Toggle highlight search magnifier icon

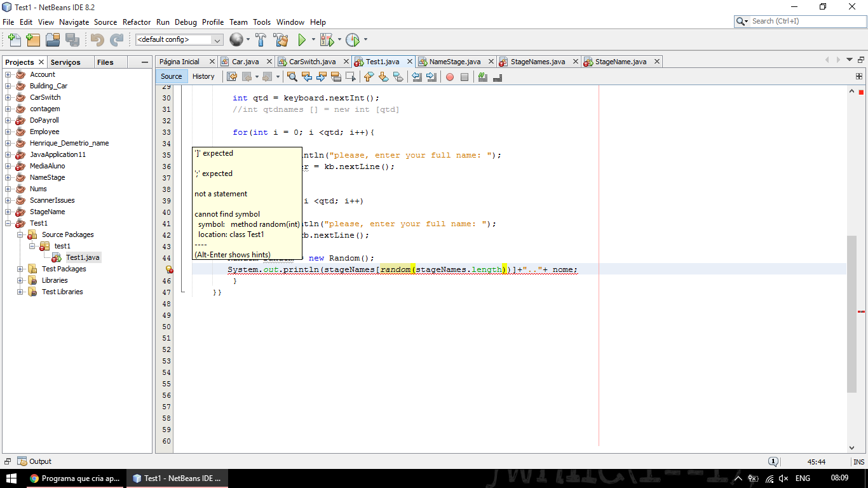(x=292, y=77)
